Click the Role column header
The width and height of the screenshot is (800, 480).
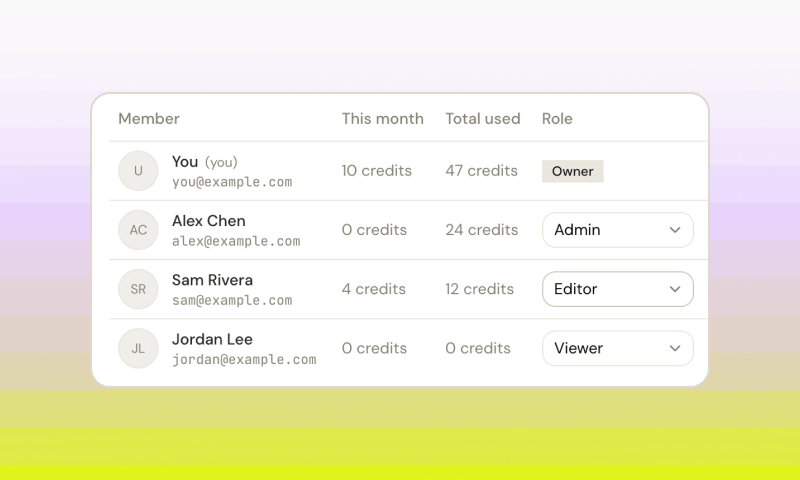[x=557, y=119]
